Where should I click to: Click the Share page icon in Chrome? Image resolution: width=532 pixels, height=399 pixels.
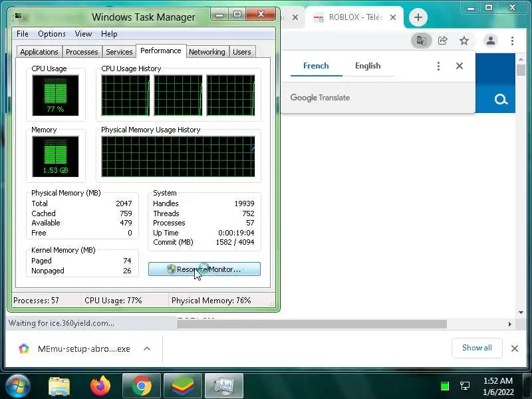(442, 41)
